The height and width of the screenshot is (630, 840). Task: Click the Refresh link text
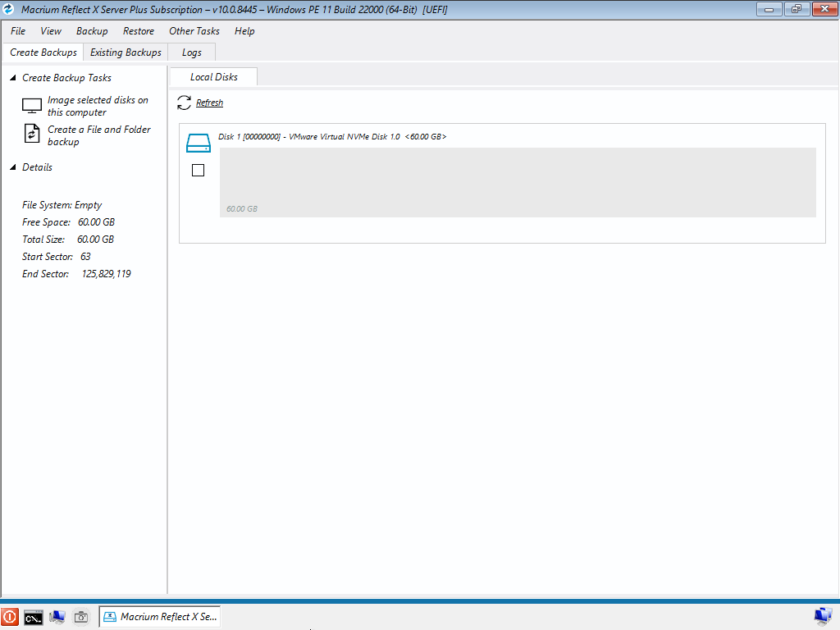pyautogui.click(x=209, y=103)
